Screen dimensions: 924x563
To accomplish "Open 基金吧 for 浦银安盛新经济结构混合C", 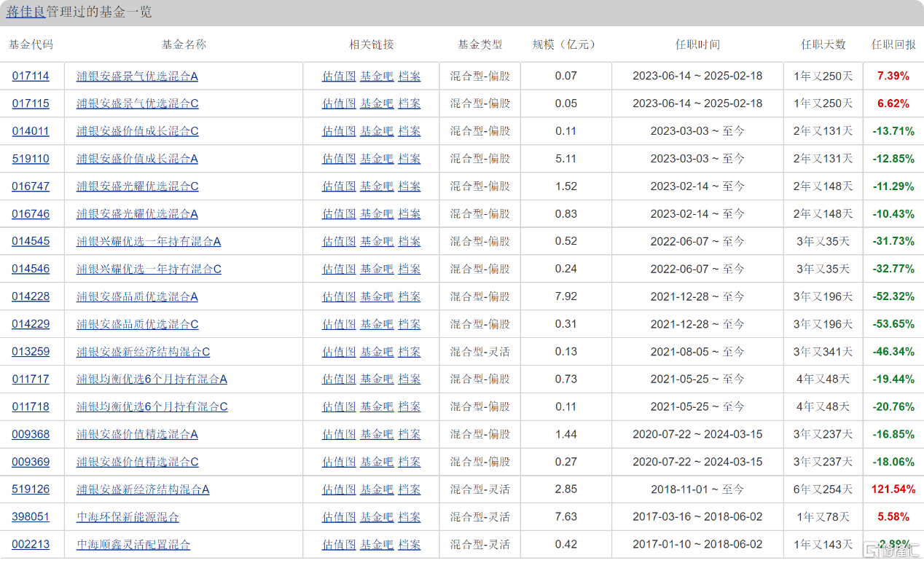I will pyautogui.click(x=377, y=352).
